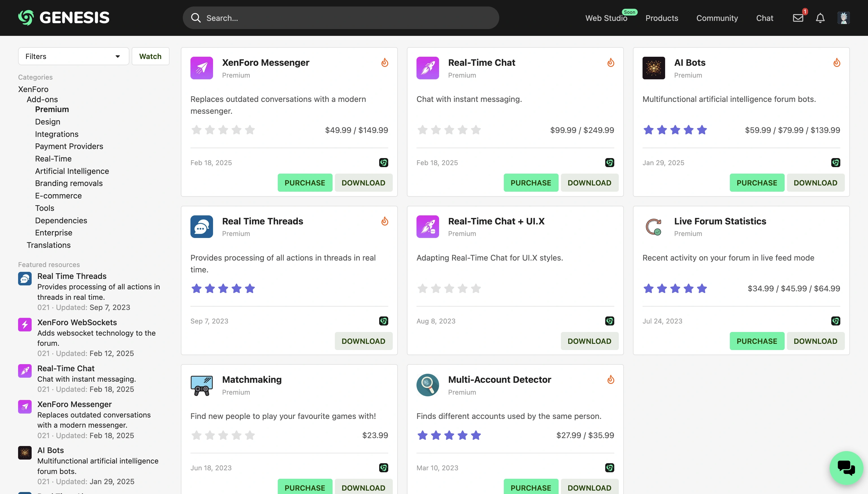Click the Search input field
The width and height of the screenshot is (868, 494).
click(341, 17)
